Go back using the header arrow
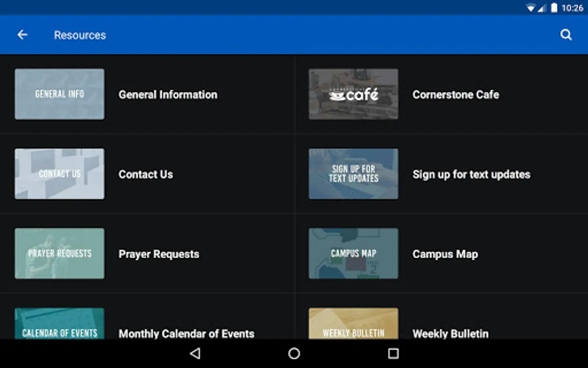The width and height of the screenshot is (588, 368). pyautogui.click(x=22, y=35)
